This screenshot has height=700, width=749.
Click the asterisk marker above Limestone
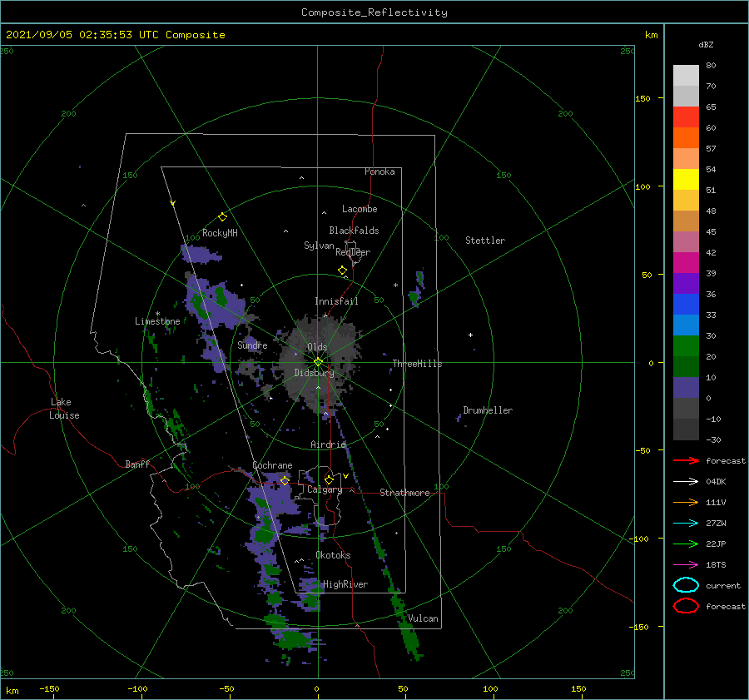[x=157, y=314]
